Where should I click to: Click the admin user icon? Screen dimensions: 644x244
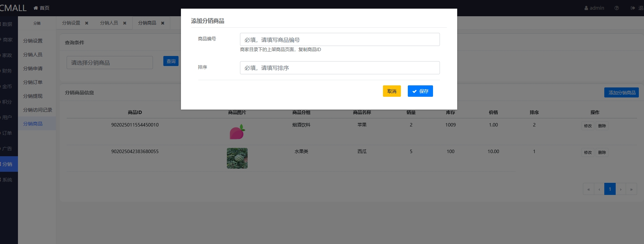[586, 8]
